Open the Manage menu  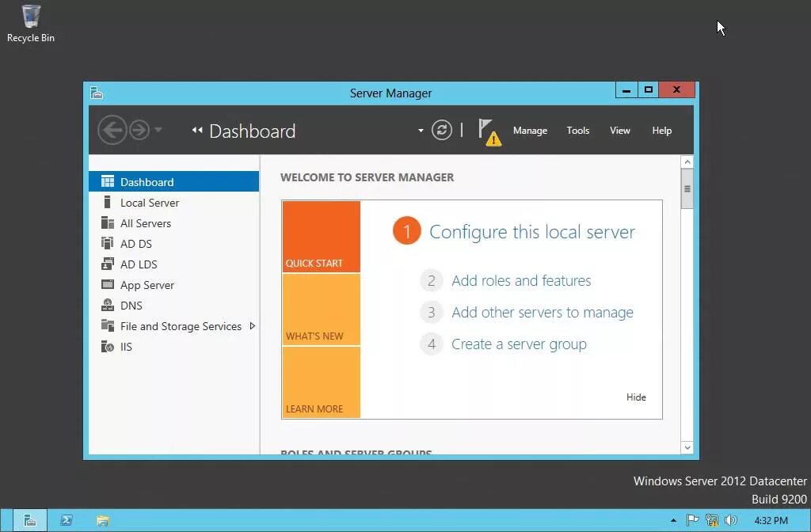(530, 131)
